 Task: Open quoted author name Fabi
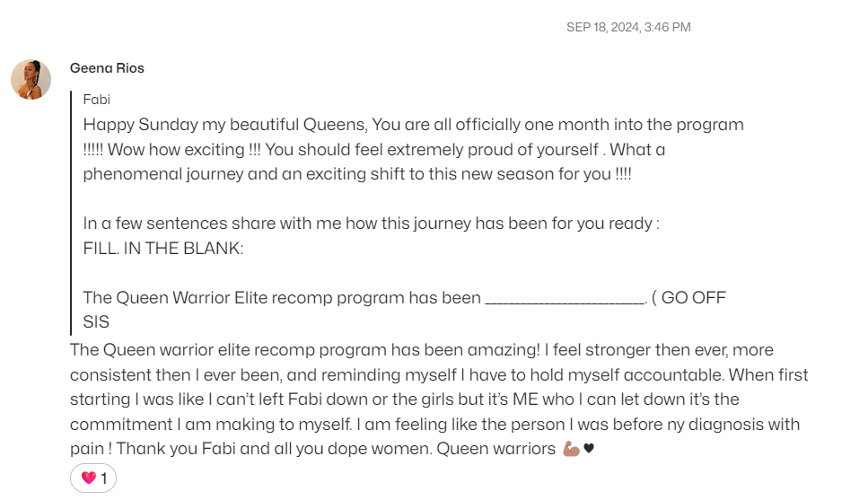[x=96, y=100]
